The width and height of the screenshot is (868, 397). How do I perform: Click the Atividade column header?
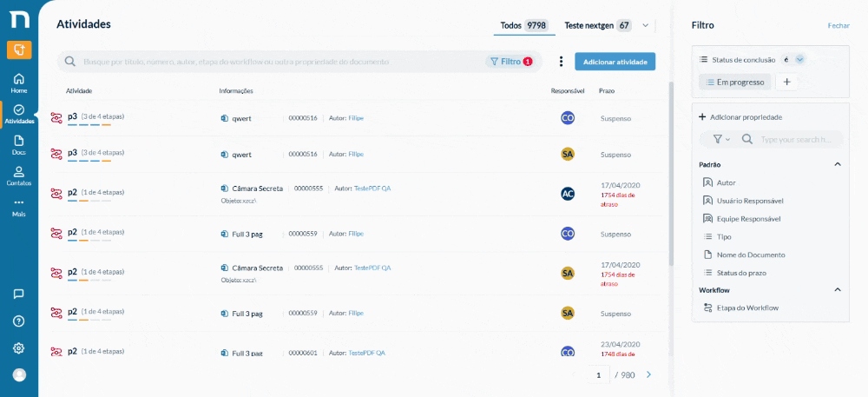click(79, 91)
